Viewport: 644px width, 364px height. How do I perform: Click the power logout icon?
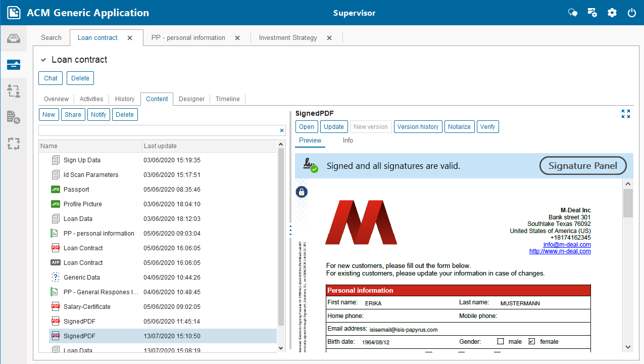coord(632,13)
